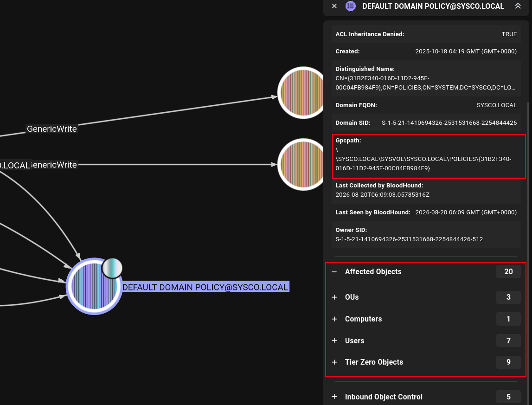Click the Owner SID value ending in 512
The width and height of the screenshot is (532, 405).
click(x=409, y=239)
